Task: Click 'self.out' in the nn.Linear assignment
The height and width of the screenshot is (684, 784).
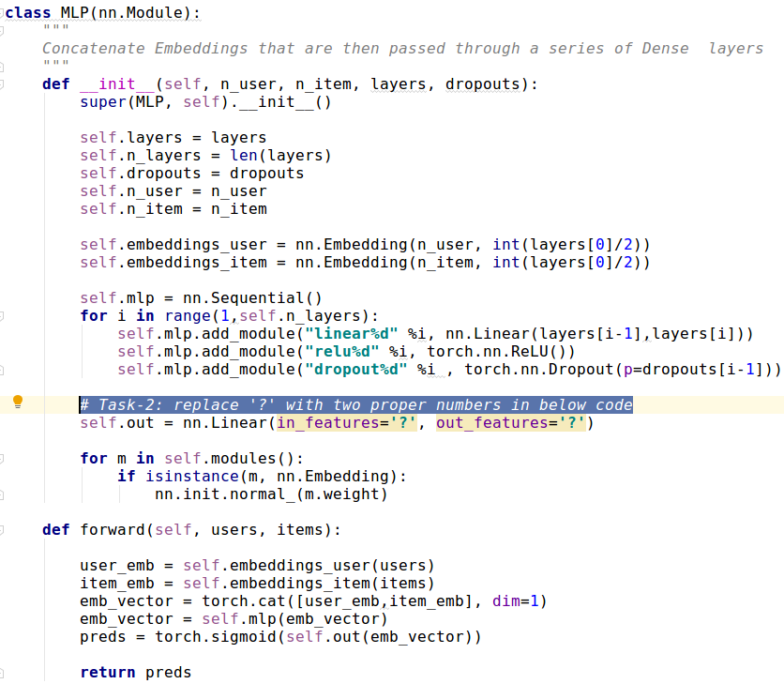Action: click(x=116, y=423)
